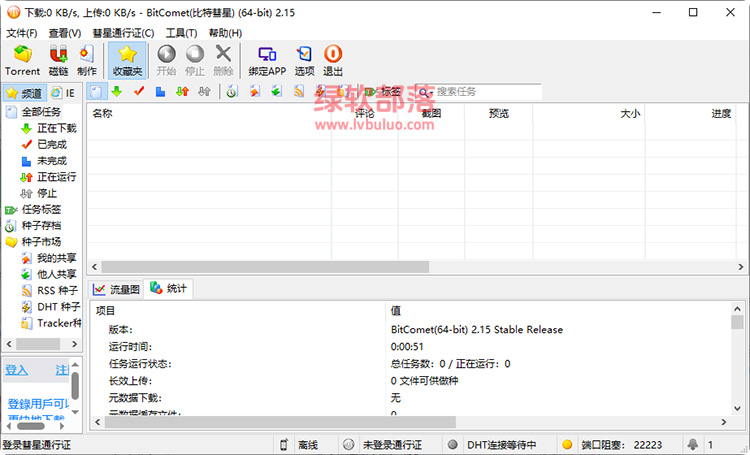The image size is (750, 455).
Task: Select 已完成 in sidebar
Action: 52,144
